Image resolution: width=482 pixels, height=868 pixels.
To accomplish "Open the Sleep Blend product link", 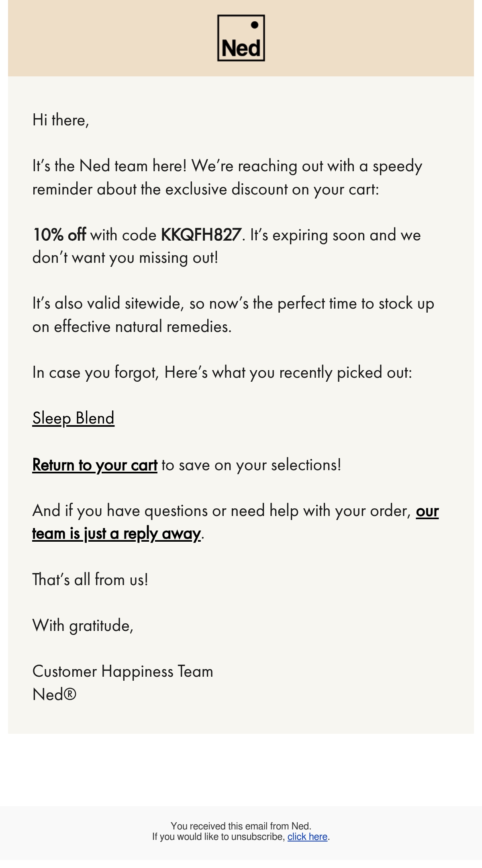I will 74,418.
